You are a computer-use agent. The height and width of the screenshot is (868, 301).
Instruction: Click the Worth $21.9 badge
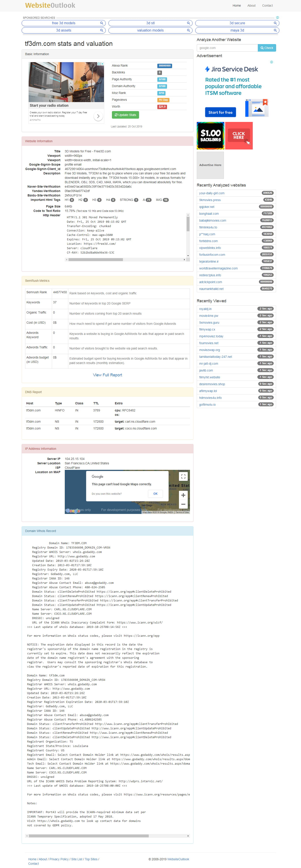click(x=162, y=107)
